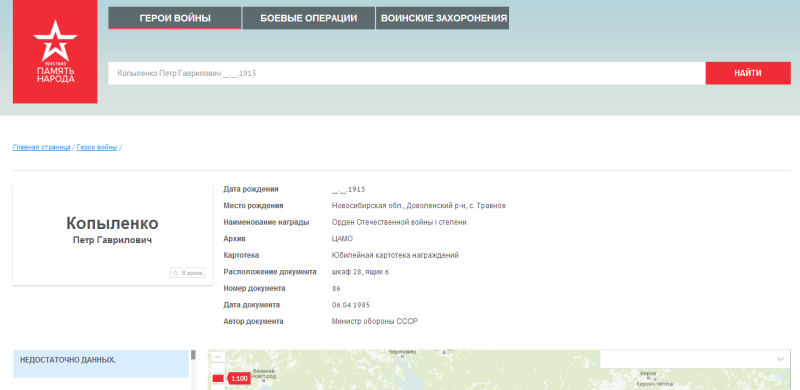Click birth place value Новосибирская обл.

coord(418,206)
